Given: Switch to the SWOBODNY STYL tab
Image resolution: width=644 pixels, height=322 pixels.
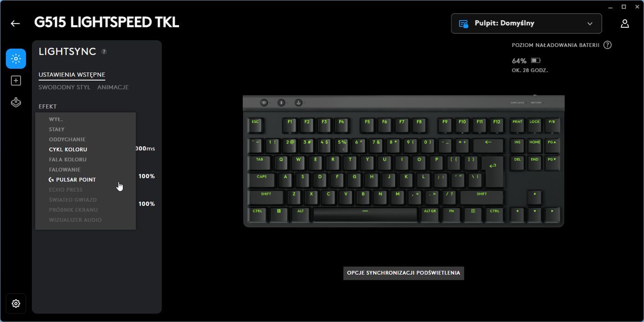Looking at the screenshot, I should 64,87.
